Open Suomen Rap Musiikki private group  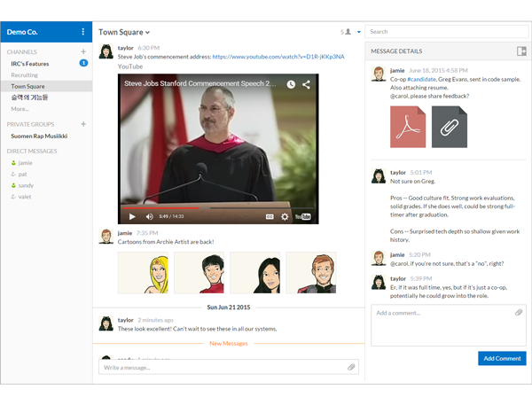coord(39,136)
